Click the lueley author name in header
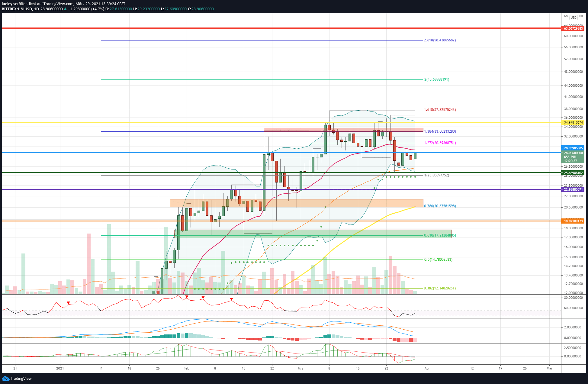This screenshot has width=588, height=384. tap(7, 4)
